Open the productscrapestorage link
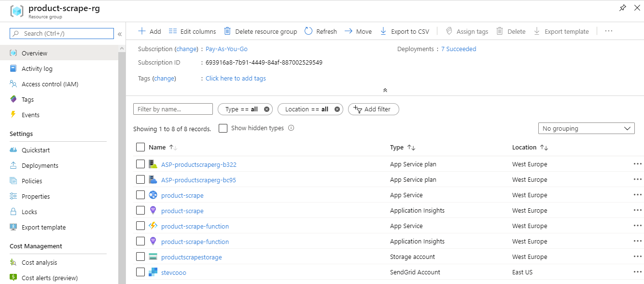The width and height of the screenshot is (644, 284). [192, 257]
